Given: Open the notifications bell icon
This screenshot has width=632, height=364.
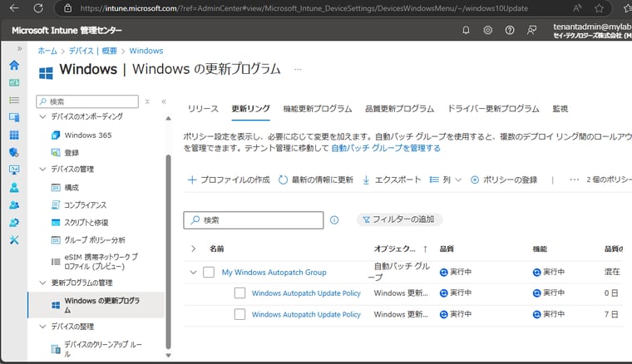Looking at the screenshot, I should pos(466,30).
